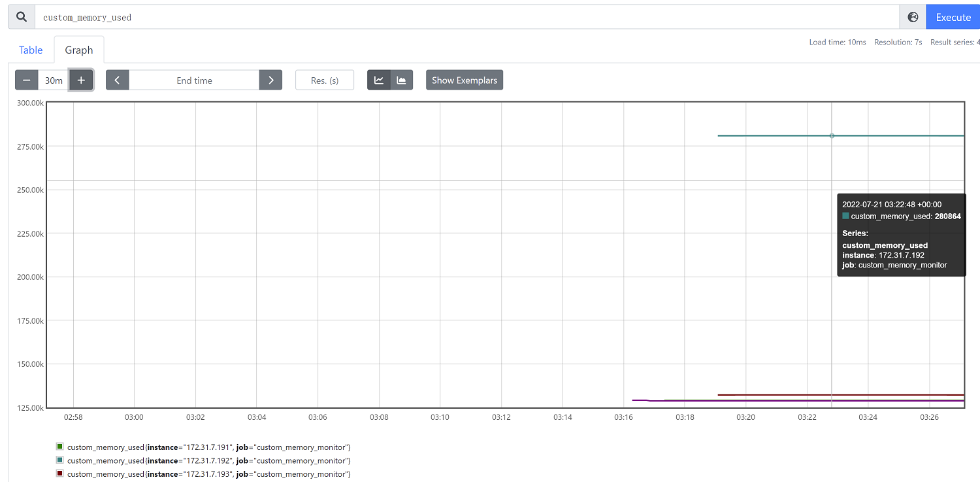Image resolution: width=980 pixels, height=482 pixels.
Task: Click the search magnifier icon
Action: (x=21, y=17)
